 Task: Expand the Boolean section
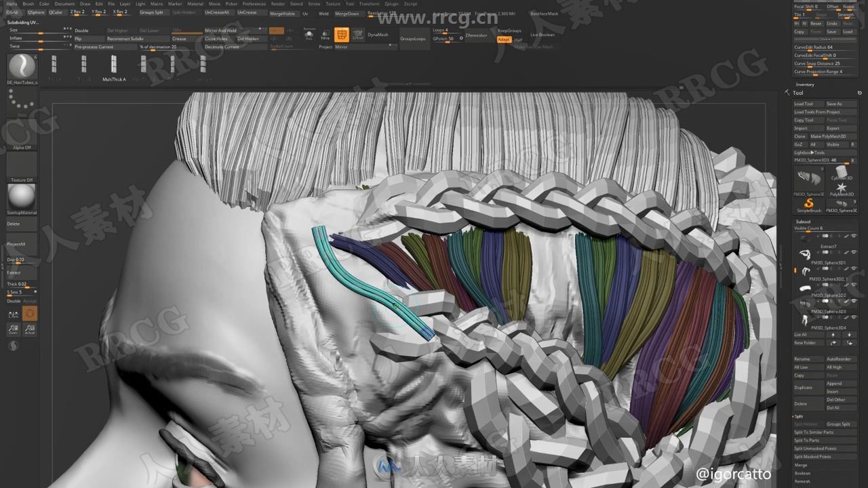coord(802,473)
